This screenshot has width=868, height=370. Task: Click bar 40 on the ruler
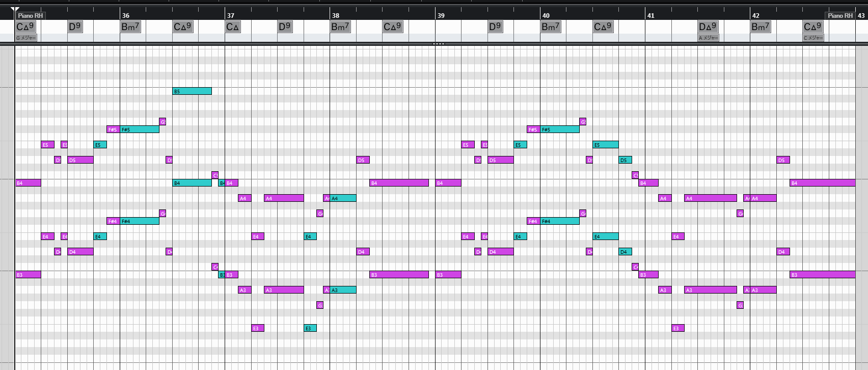click(x=546, y=16)
